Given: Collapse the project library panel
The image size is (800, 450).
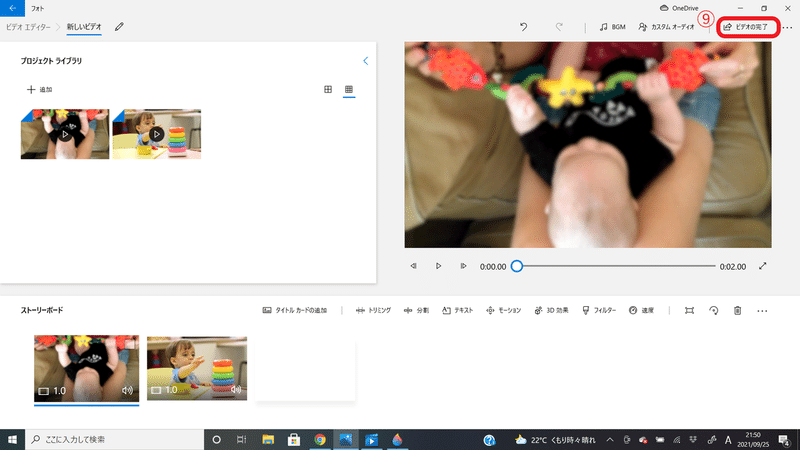Looking at the screenshot, I should pyautogui.click(x=365, y=61).
